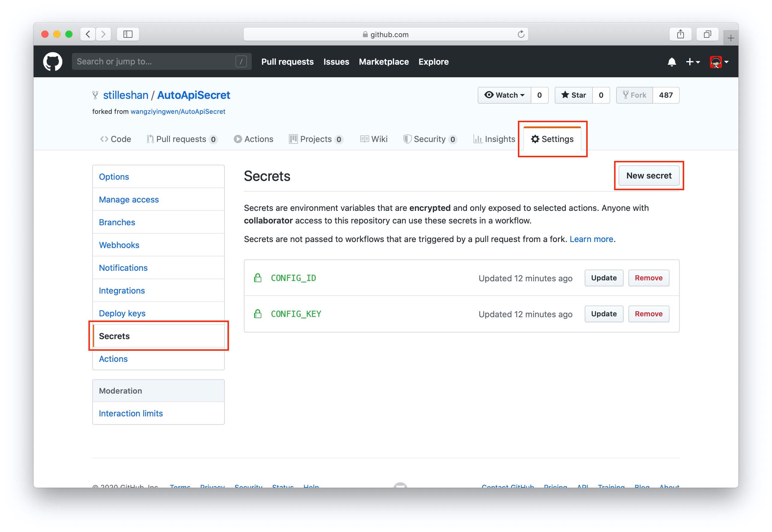Open the Insights tab
The image size is (772, 532).
[x=494, y=139]
